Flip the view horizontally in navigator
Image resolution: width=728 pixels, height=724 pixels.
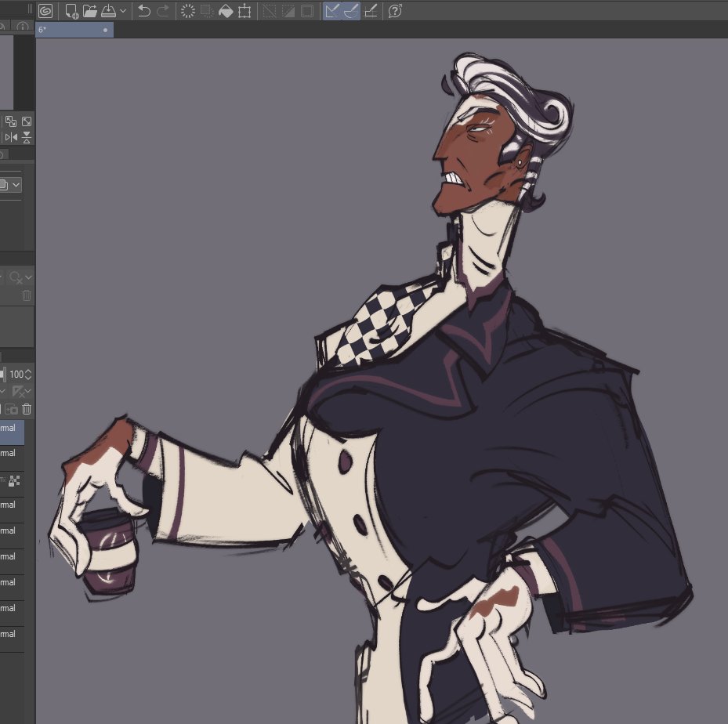(x=11, y=137)
